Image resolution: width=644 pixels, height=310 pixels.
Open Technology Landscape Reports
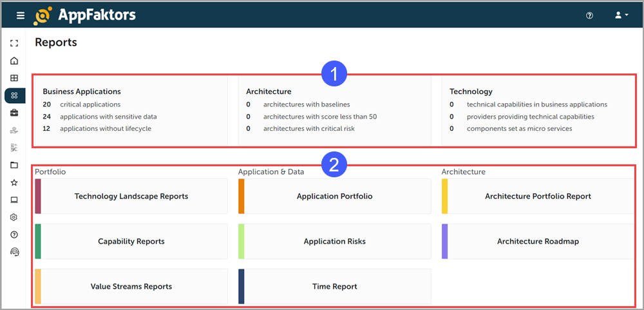tap(131, 197)
